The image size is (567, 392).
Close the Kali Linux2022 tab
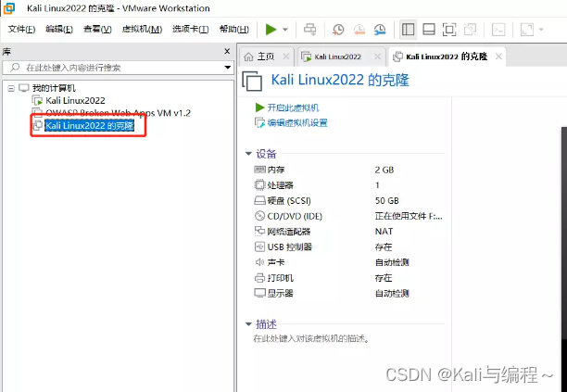(x=377, y=57)
